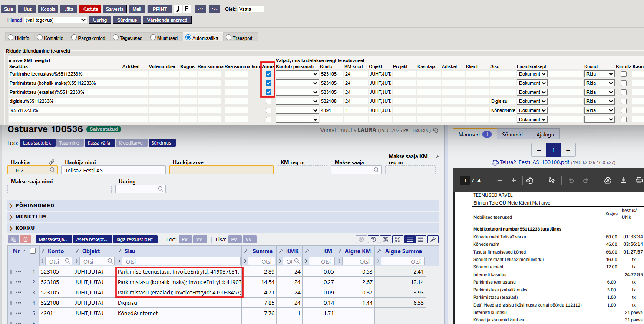644x324 pixels.
Task: Switch to the Sõnumid tab
Action: (x=513, y=135)
